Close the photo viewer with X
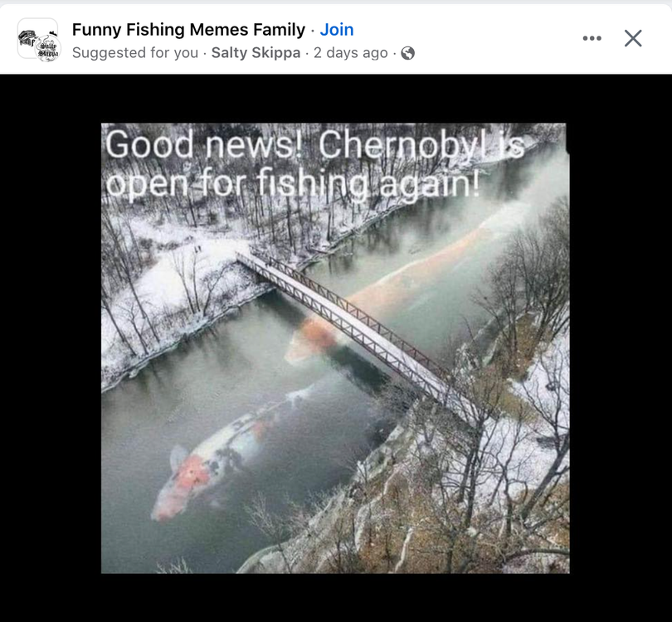Viewport: 672px width, 622px height. tap(633, 38)
